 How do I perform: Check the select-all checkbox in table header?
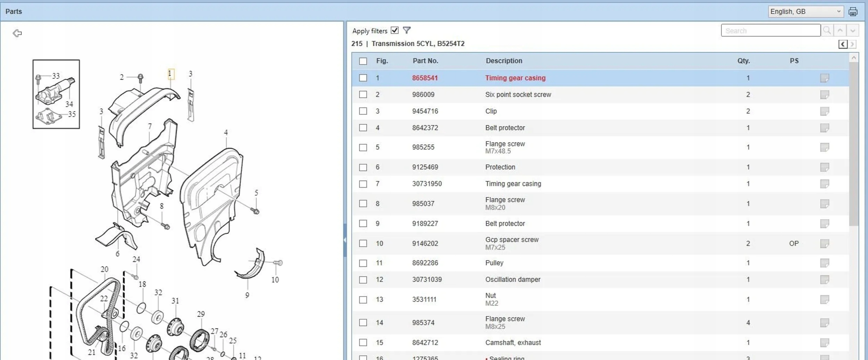coord(363,61)
